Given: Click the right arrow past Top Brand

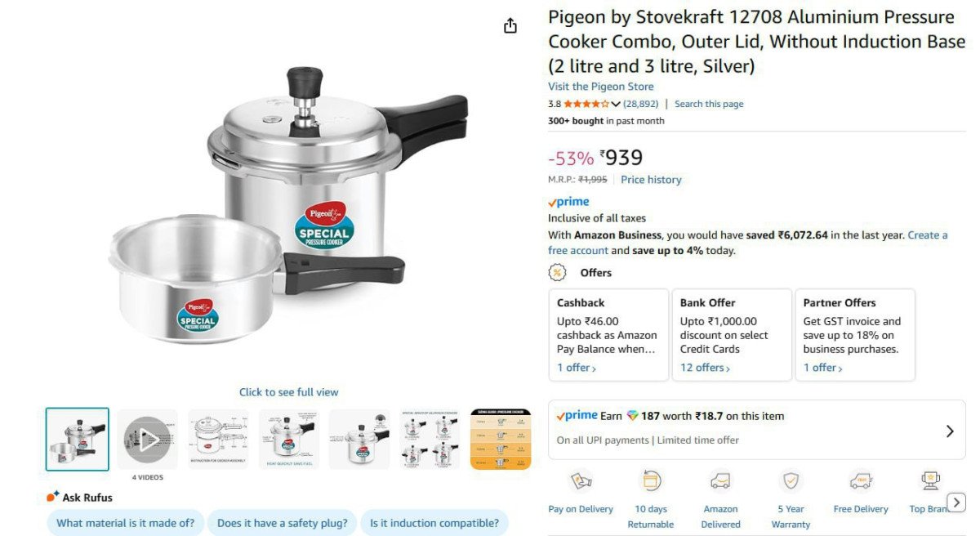Looking at the screenshot, I should tap(955, 502).
